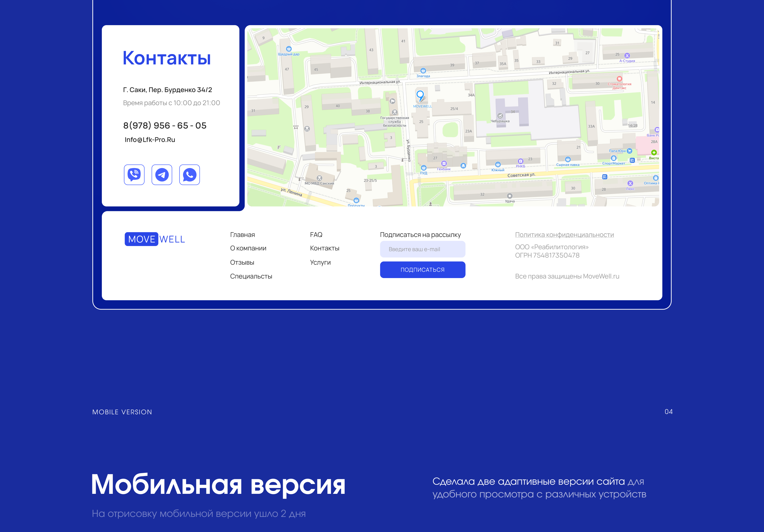
Task: Select the Генбанк map marker
Action: click(x=444, y=164)
